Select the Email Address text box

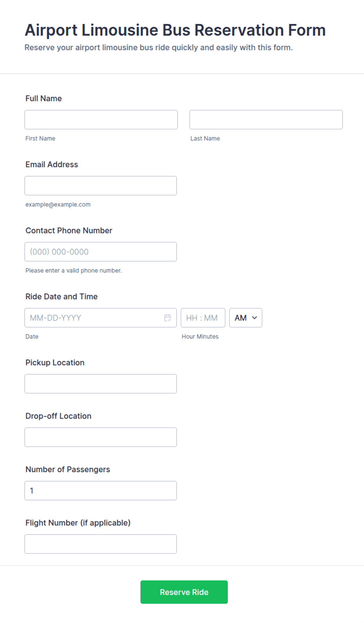click(101, 186)
